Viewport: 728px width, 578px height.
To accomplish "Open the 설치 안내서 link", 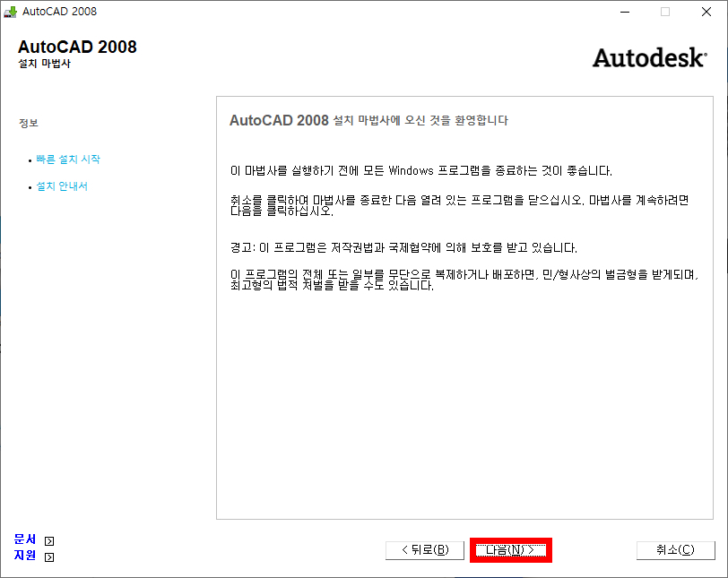I will pyautogui.click(x=62, y=186).
